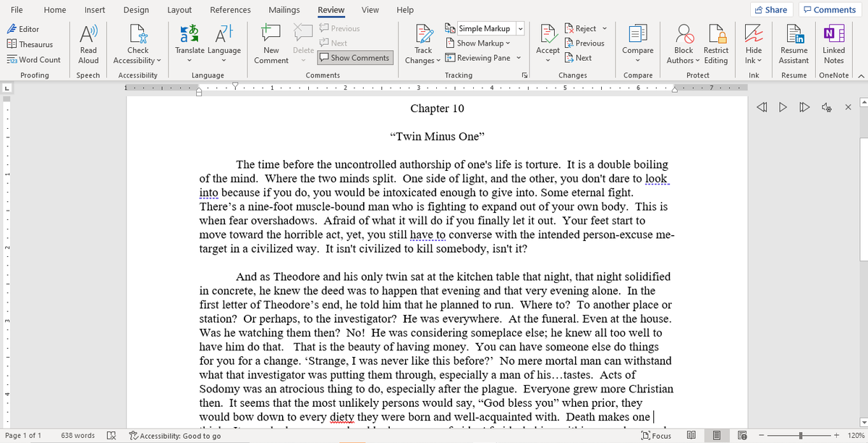
Task: Open the Design tab
Action: pos(136,9)
